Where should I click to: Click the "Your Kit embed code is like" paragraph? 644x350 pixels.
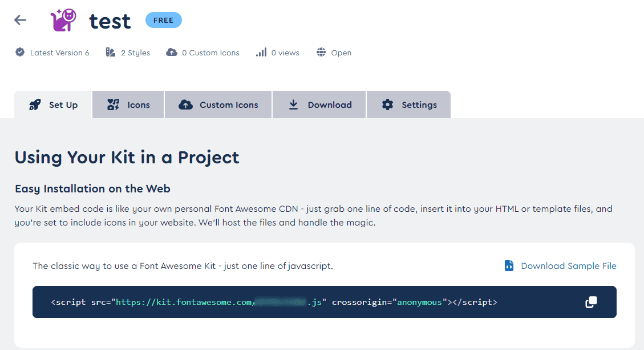tap(313, 215)
